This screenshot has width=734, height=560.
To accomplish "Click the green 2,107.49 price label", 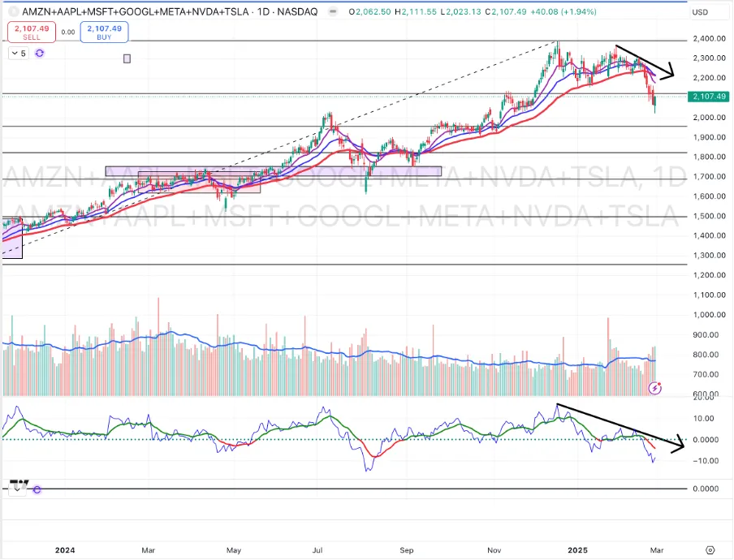I will pos(709,97).
